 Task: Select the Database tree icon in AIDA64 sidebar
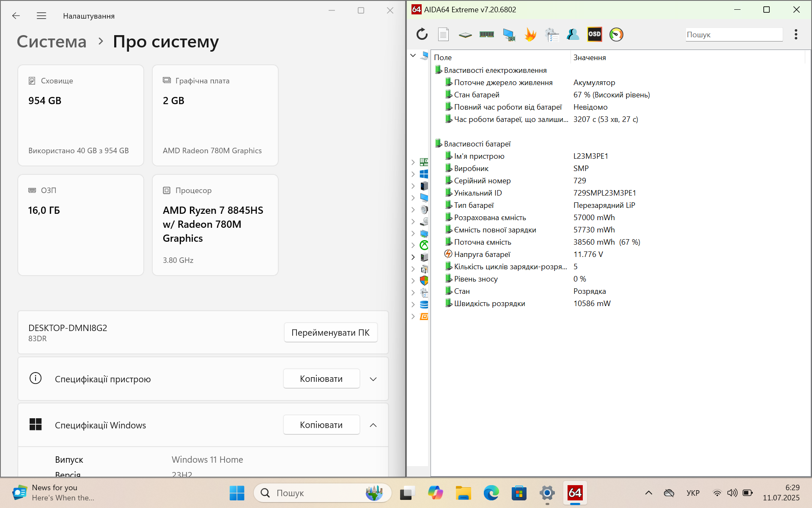click(424, 304)
